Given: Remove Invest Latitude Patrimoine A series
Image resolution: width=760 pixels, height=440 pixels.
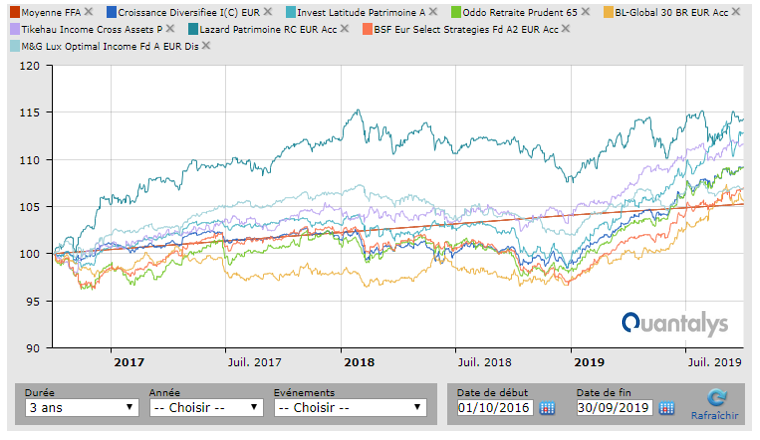Looking at the screenshot, I should tap(433, 12).
